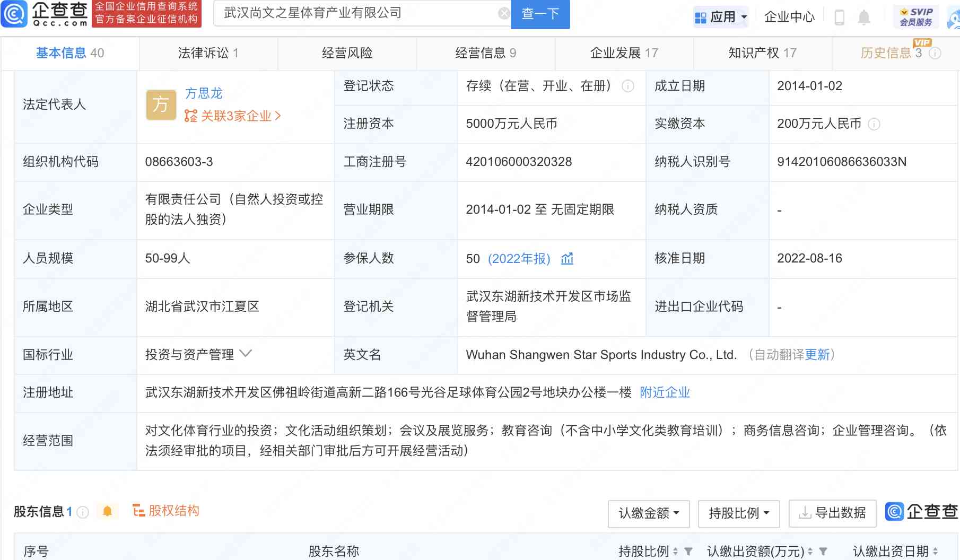Click the (2022年报) link

519,259
